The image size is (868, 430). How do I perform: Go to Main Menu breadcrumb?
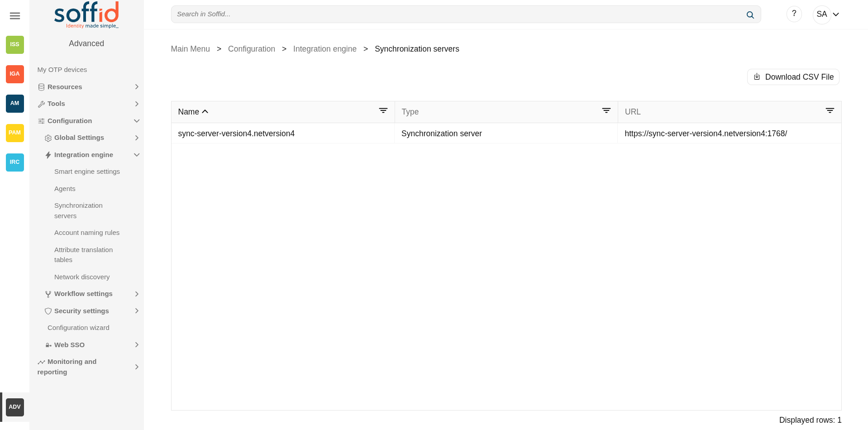pyautogui.click(x=191, y=49)
